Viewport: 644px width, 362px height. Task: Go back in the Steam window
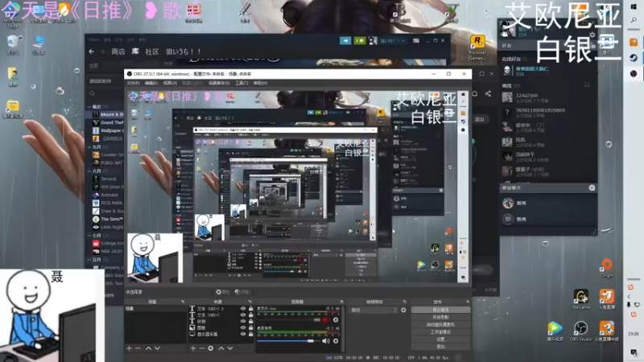(x=92, y=51)
